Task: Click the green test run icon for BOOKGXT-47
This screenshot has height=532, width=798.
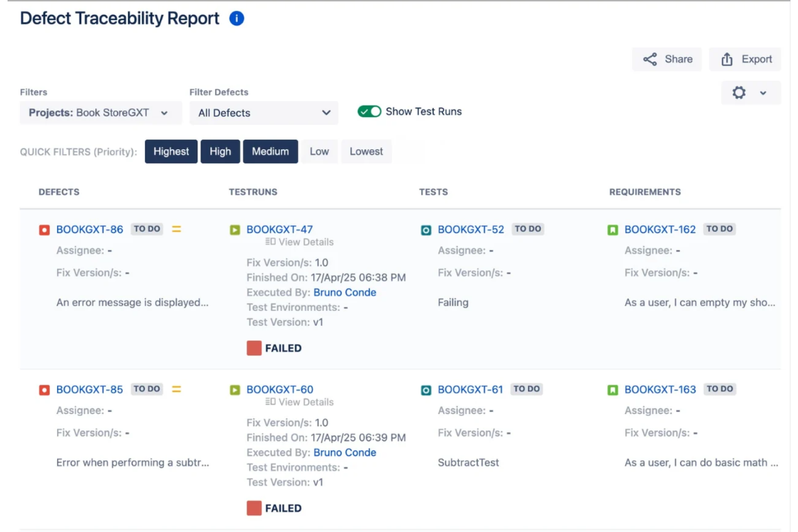Action: pos(235,229)
